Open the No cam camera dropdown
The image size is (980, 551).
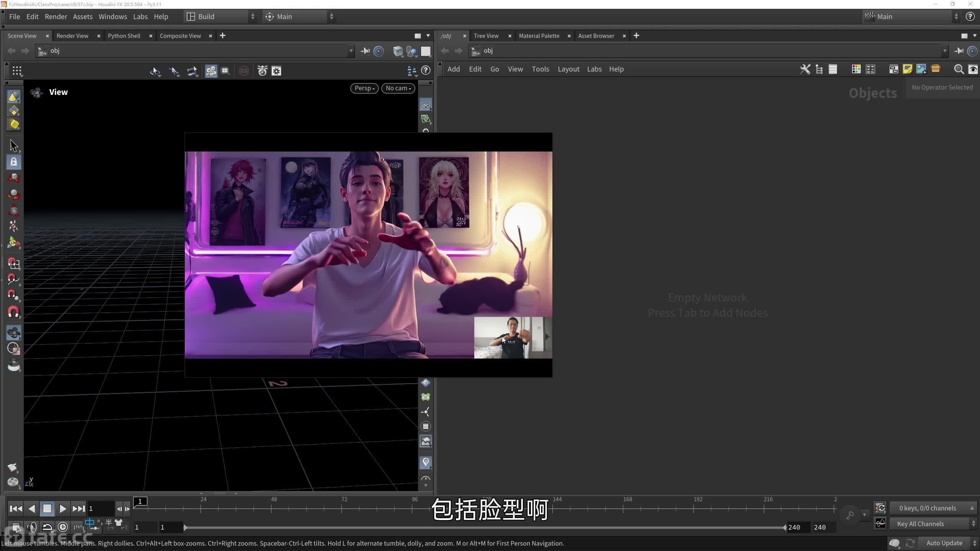click(398, 88)
